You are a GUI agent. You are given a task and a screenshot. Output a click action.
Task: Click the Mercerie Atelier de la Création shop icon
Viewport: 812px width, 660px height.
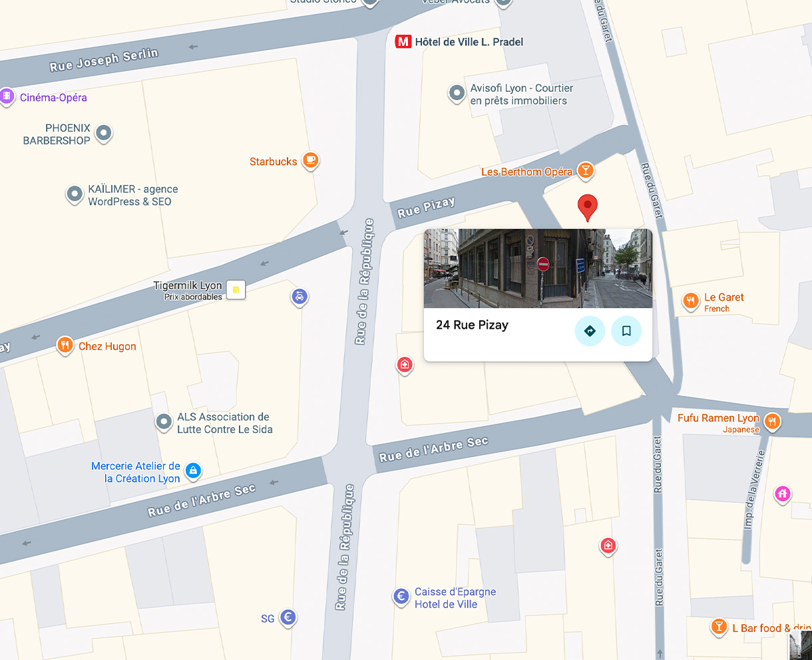(x=193, y=471)
